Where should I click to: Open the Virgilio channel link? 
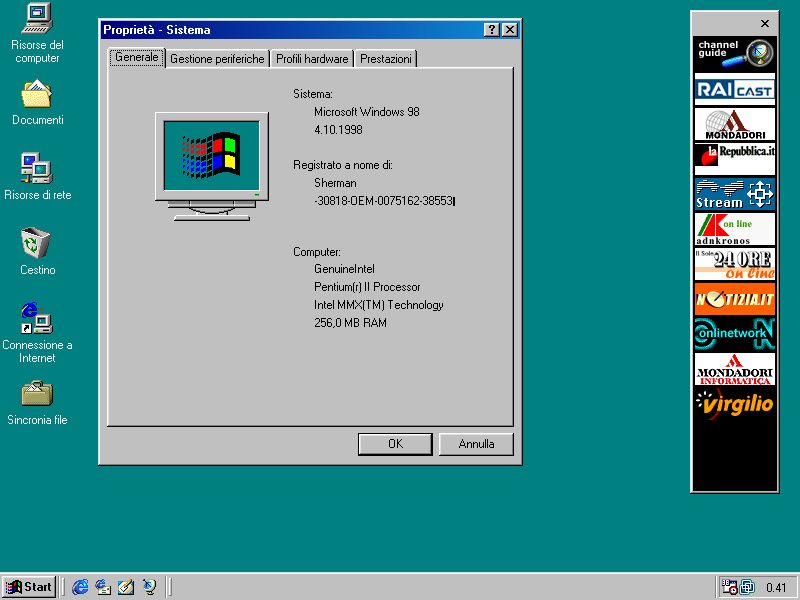point(735,405)
